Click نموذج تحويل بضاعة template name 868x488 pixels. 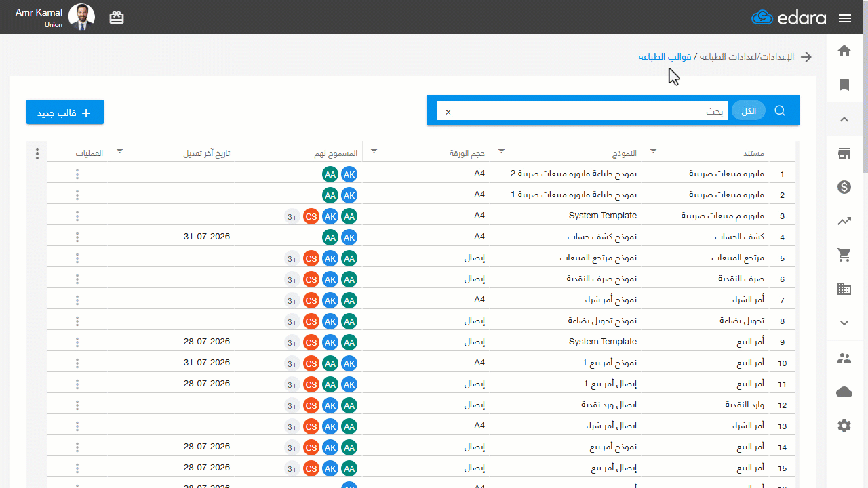(x=601, y=321)
